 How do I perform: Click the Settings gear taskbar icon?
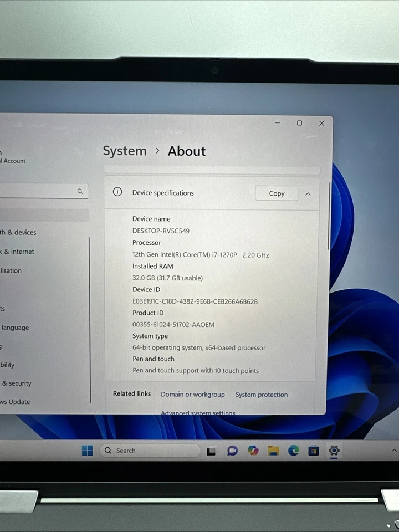point(334,451)
